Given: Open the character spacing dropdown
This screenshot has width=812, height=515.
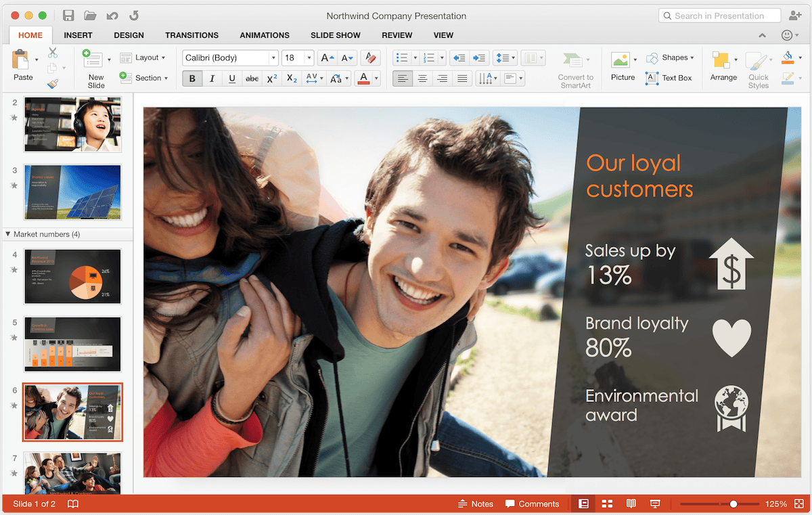Looking at the screenshot, I should (315, 79).
